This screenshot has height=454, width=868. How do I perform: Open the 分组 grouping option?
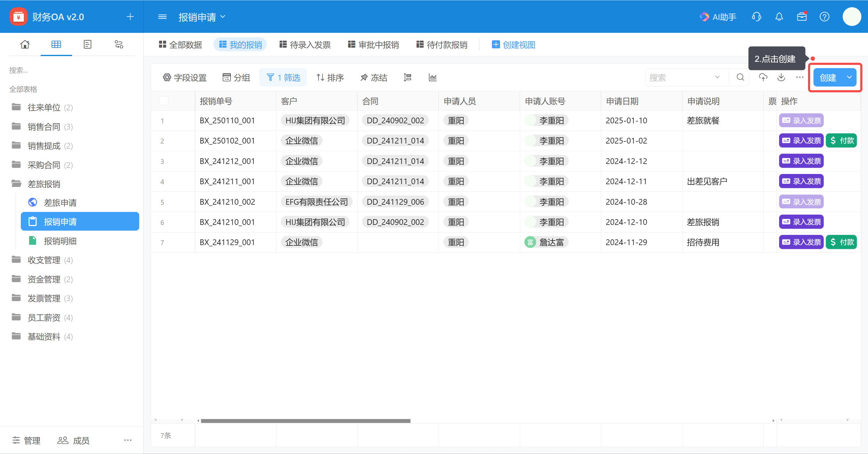point(236,77)
